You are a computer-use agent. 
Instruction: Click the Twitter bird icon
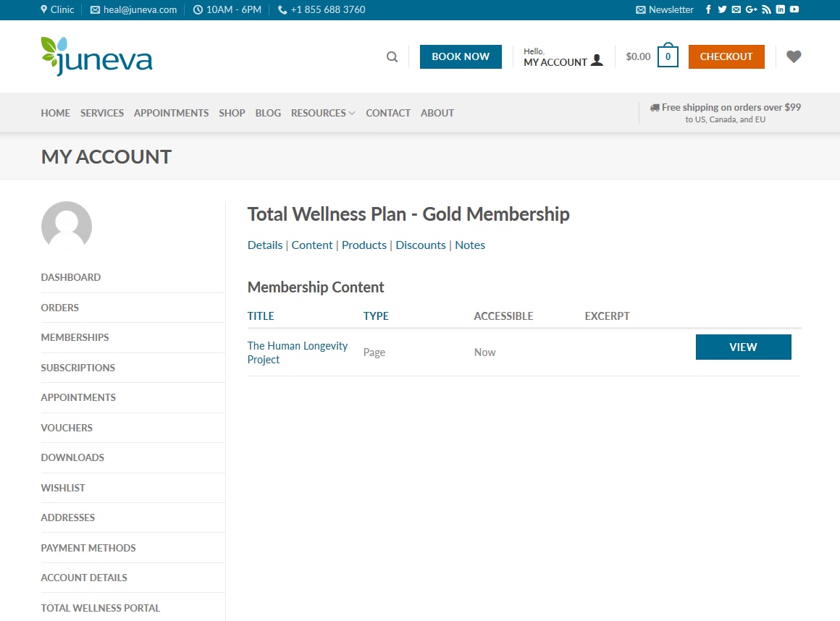click(x=722, y=9)
